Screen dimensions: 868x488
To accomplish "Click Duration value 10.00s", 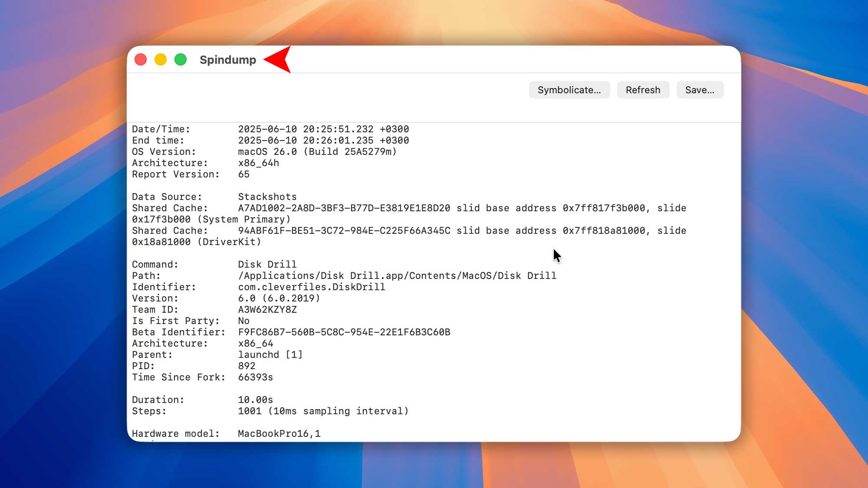I will [x=256, y=400].
